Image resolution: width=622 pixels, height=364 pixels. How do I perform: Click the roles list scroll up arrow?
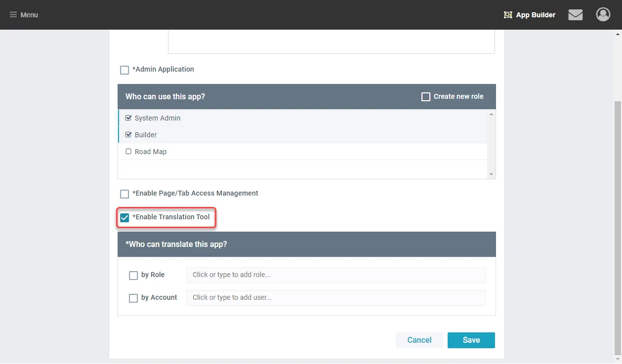[x=491, y=114]
